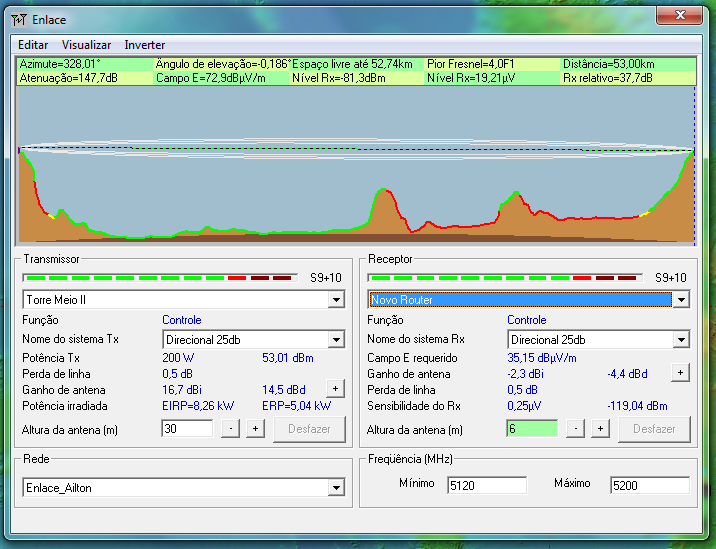The width and height of the screenshot is (716, 549).
Task: Click the ERP=5,04 kW value
Action: (296, 406)
